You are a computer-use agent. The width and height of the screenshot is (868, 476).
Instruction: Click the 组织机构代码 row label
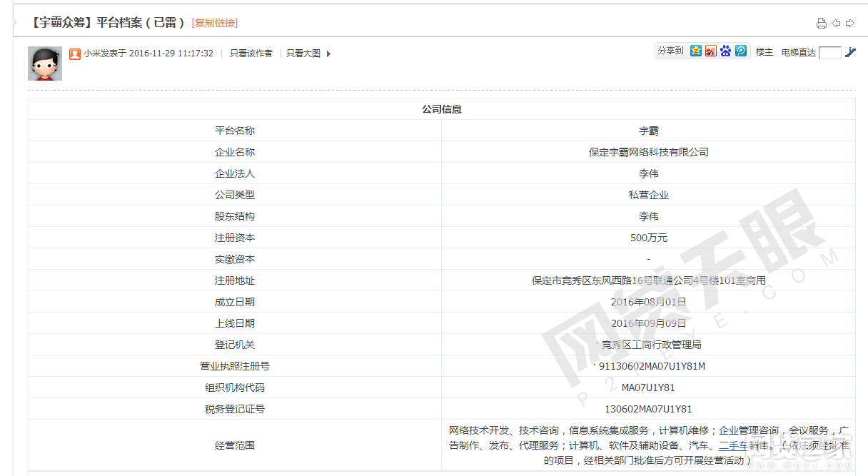[x=235, y=388]
